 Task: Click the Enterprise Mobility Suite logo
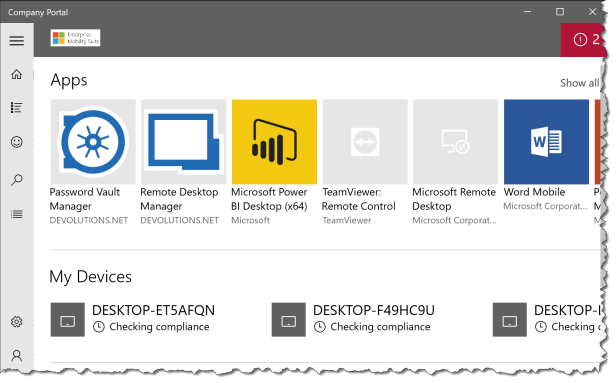tap(75, 38)
